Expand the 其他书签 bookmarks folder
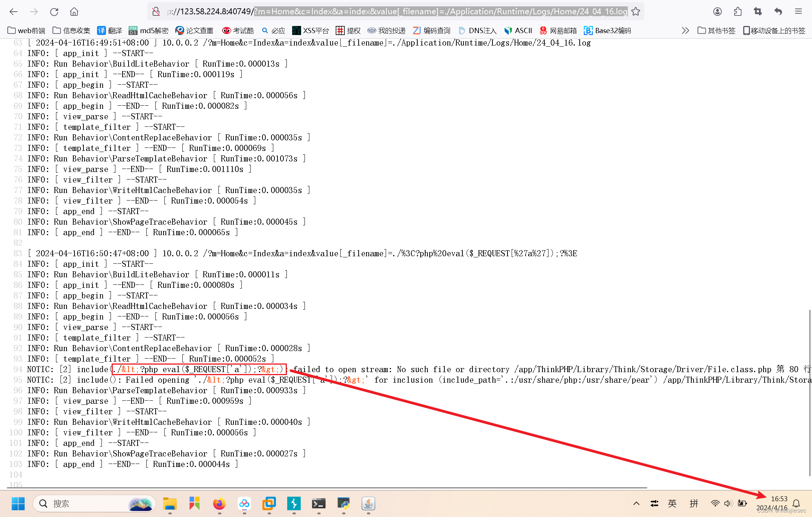 (716, 30)
